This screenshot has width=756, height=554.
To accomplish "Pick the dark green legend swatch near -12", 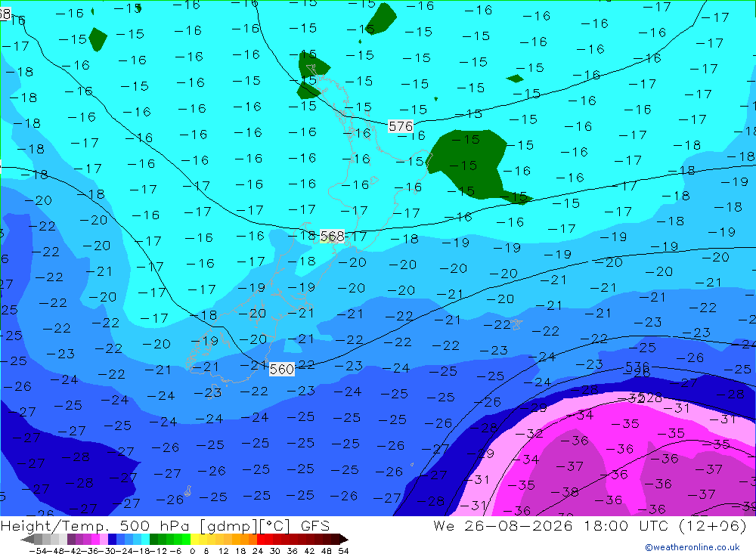I will 153,539.
